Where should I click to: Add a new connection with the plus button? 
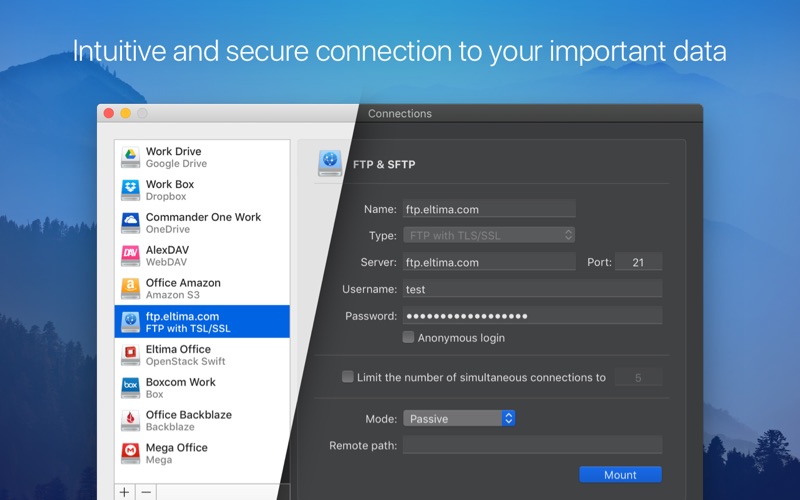(x=124, y=492)
